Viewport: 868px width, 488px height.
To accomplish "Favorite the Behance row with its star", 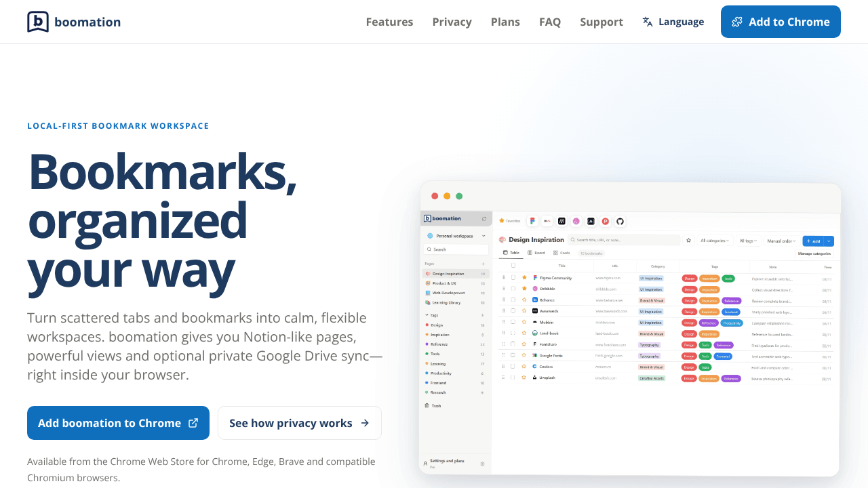I will (524, 300).
